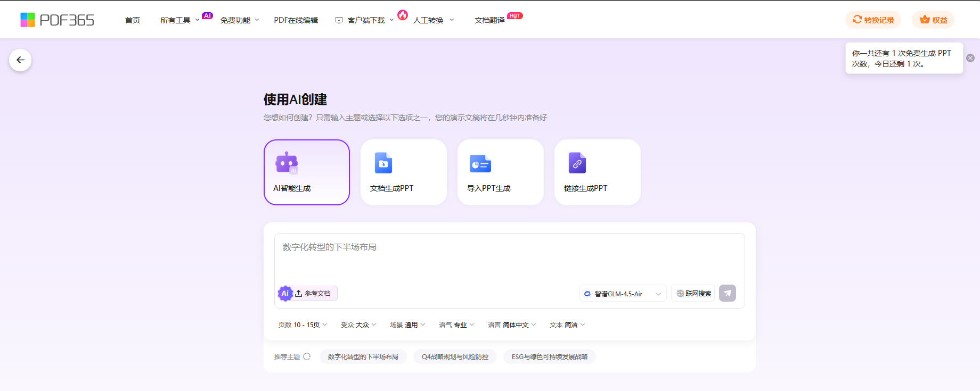Click the 使用AI创建 heading

tap(295, 99)
